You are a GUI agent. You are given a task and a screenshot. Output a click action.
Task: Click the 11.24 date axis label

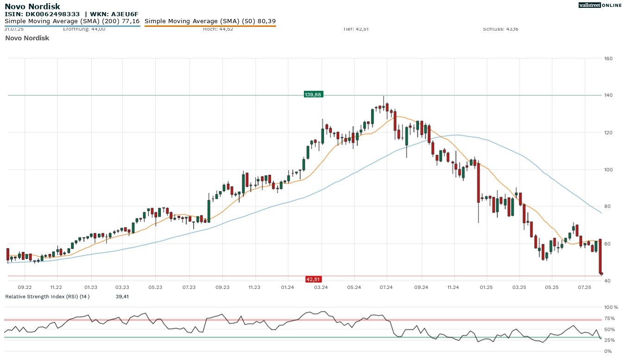pos(453,288)
